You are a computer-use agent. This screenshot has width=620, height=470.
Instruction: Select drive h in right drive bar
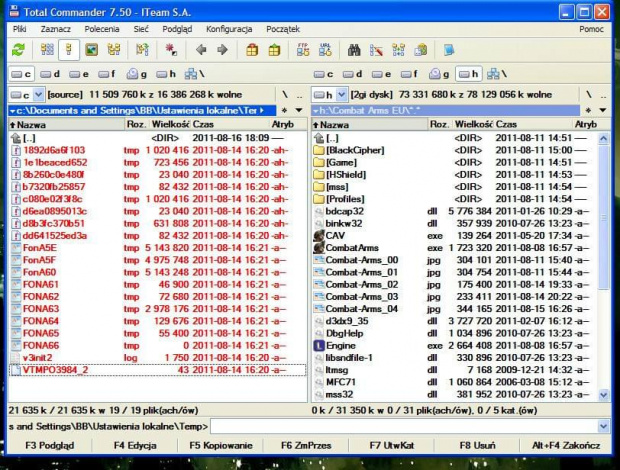tap(469, 74)
